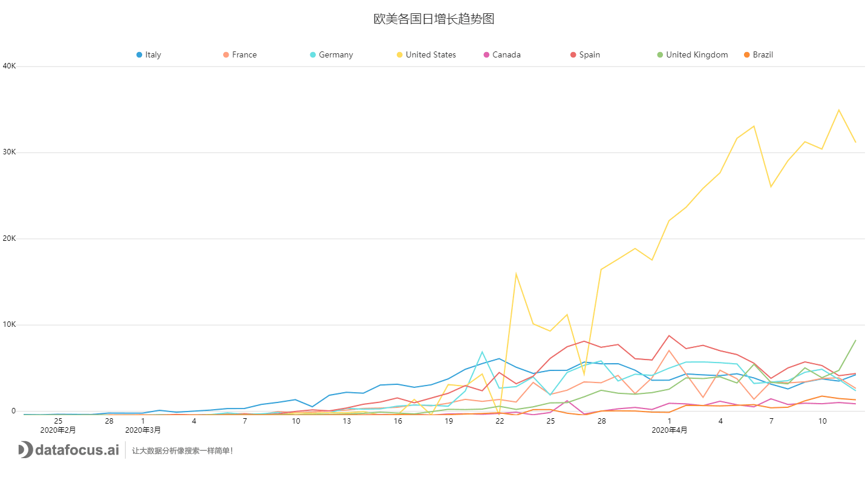
Task: Click the slogan 让大数据分析像搜索一样简单!
Action: click(183, 451)
